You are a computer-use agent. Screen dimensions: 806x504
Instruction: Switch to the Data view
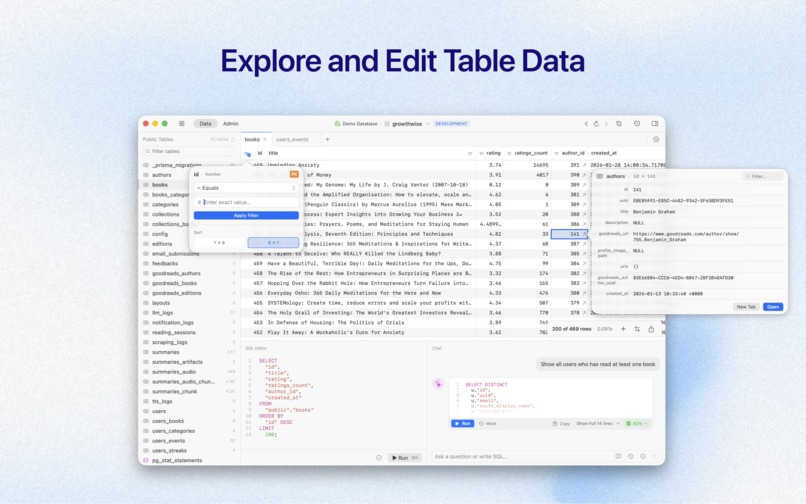tap(205, 123)
